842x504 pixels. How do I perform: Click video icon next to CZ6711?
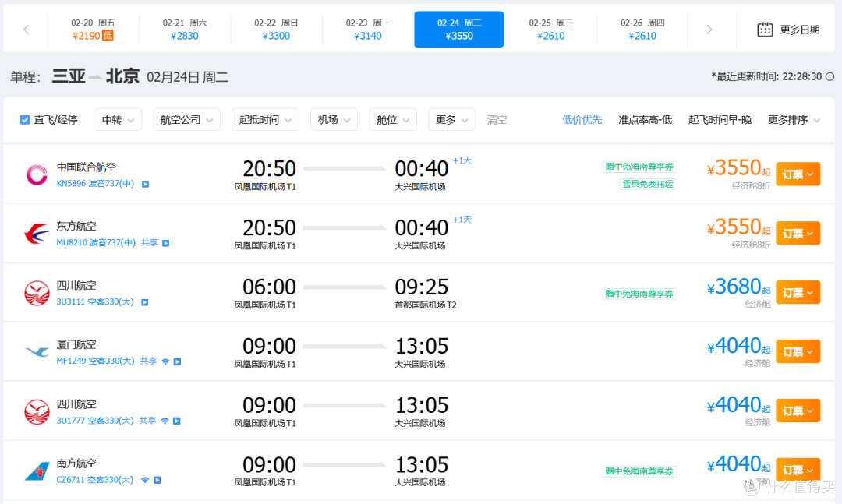coord(157,480)
